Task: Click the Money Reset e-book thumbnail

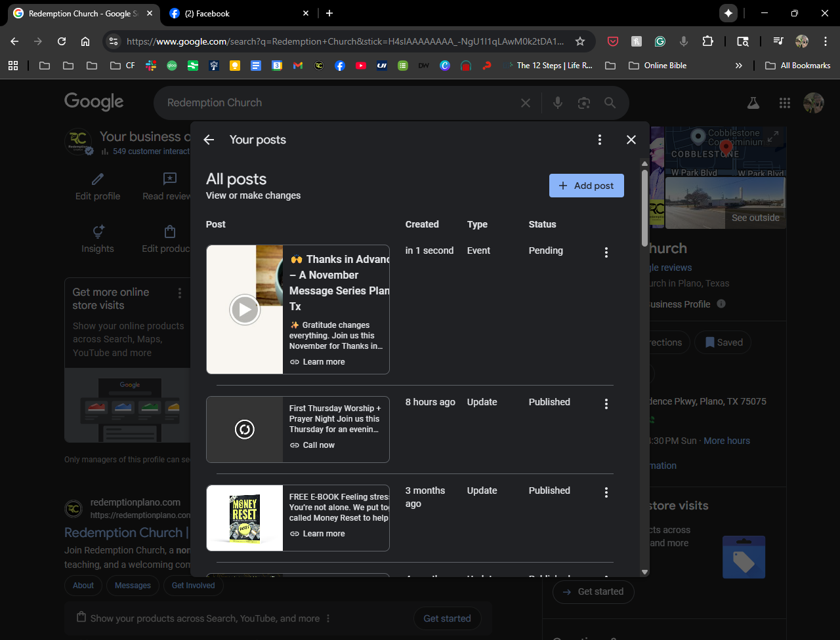Action: [245, 518]
